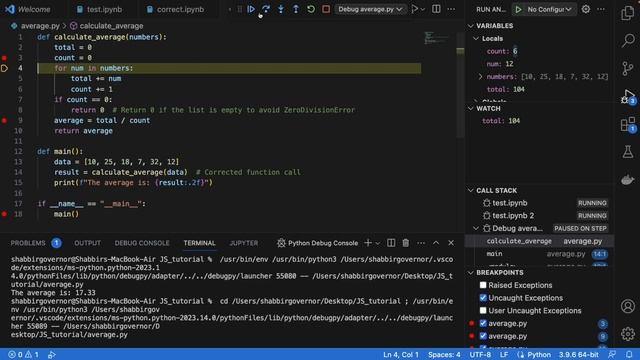Open the No Configurations dropdown
Viewport: 640px width, 360px height.
point(549,9)
